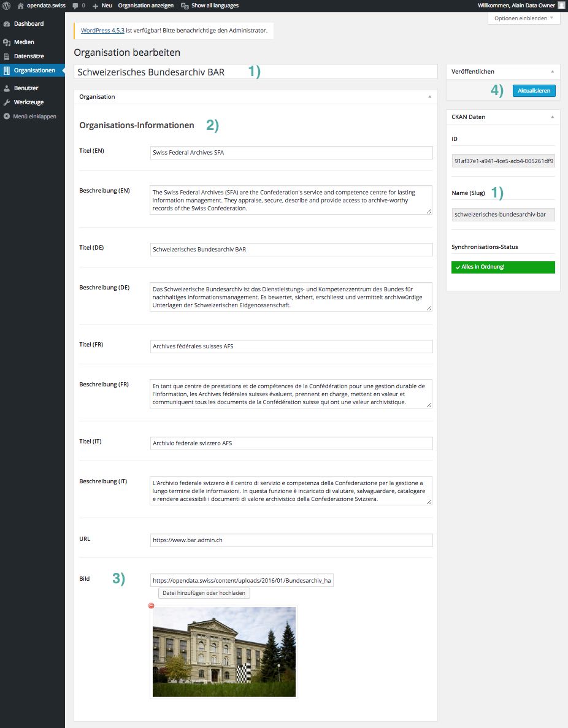
Task: Collapse the Veröffentlichen panel arrow
Action: pyautogui.click(x=552, y=72)
